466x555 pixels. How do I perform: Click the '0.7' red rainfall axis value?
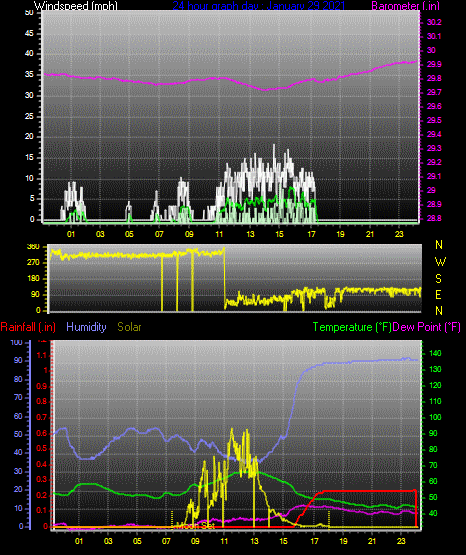click(42, 418)
